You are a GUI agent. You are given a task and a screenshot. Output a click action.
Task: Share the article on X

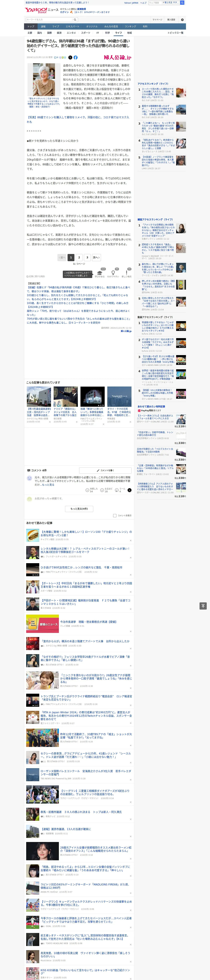click(x=70, y=57)
